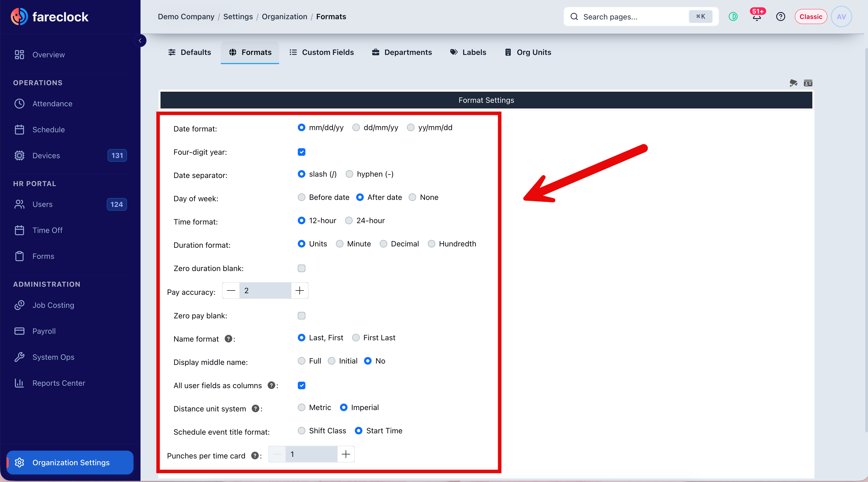Image resolution: width=868 pixels, height=482 pixels.
Task: Click the help question mark icon in header
Action: 780,16
